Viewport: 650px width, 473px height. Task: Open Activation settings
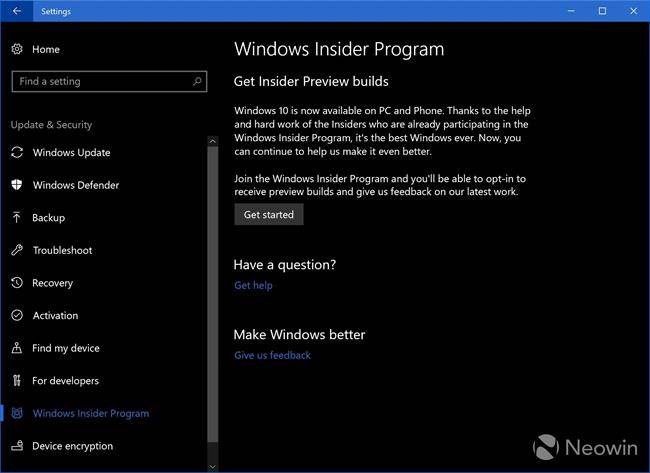point(56,315)
